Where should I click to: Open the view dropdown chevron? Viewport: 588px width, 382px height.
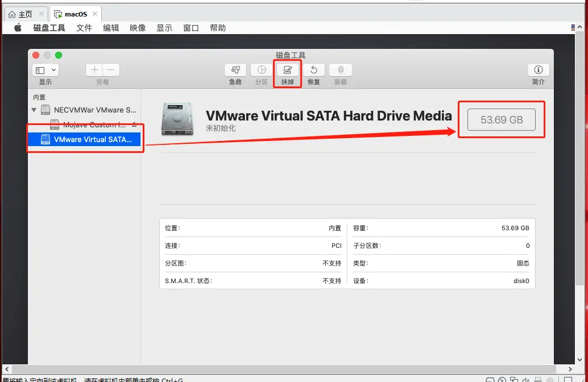tap(53, 70)
